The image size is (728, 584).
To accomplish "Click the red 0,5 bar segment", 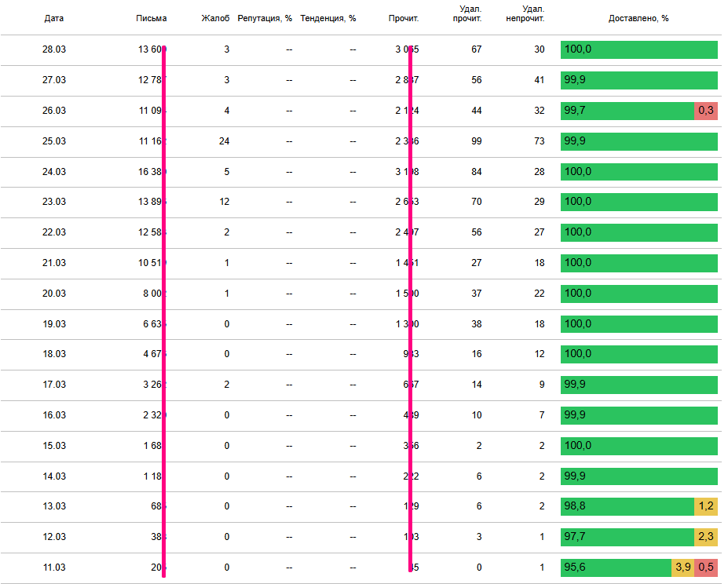I will coord(706,567).
